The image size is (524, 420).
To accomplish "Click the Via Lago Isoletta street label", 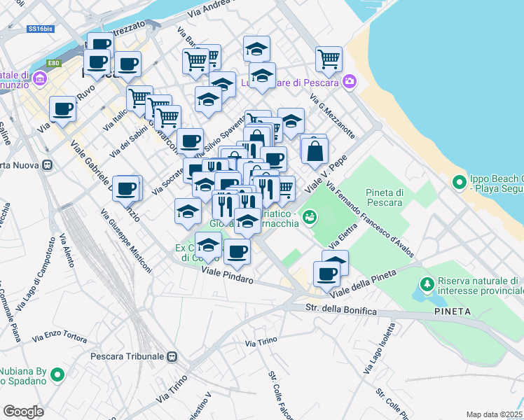I will [379, 348].
